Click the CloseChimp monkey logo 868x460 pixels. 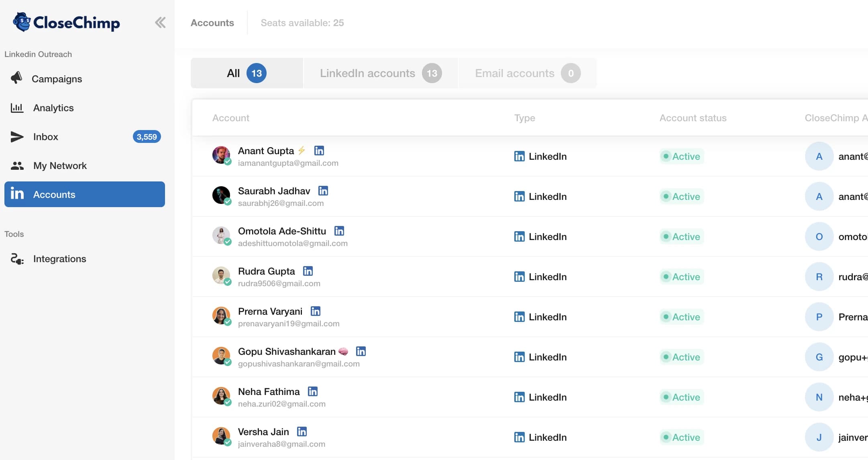(x=22, y=22)
